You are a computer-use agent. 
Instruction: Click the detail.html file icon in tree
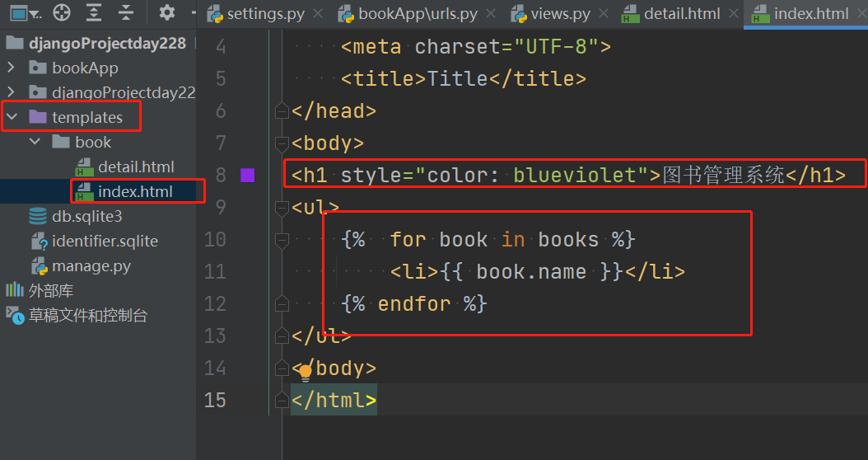(84, 167)
